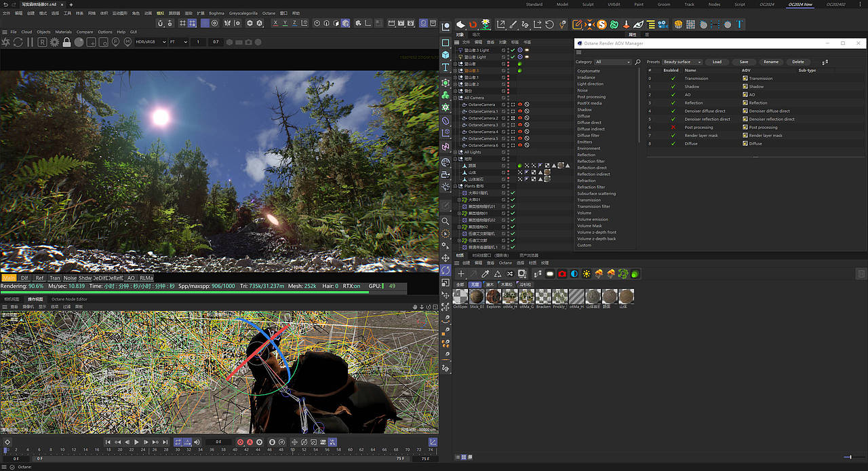Toggle Enabled check for Diffuse AOV

coord(673,143)
